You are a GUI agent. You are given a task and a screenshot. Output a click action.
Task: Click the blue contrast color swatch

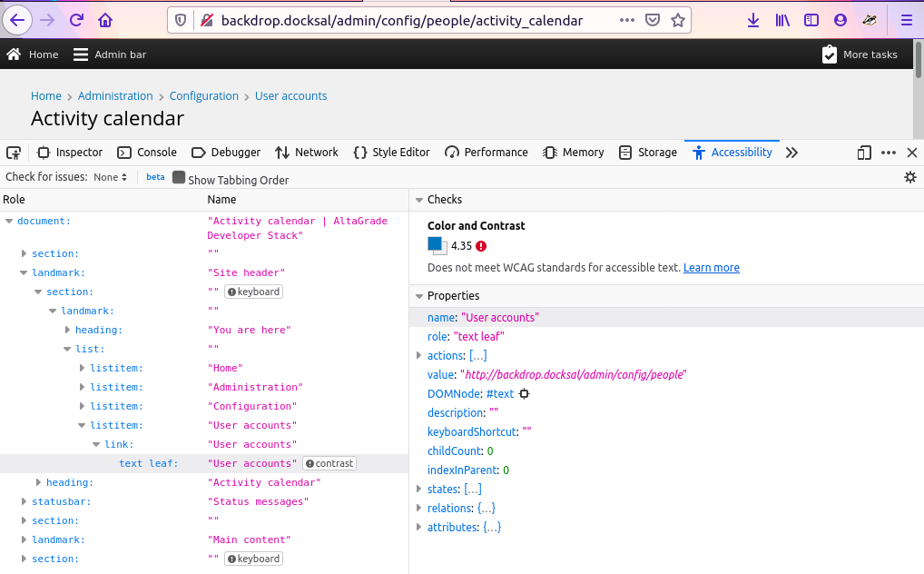pos(435,244)
